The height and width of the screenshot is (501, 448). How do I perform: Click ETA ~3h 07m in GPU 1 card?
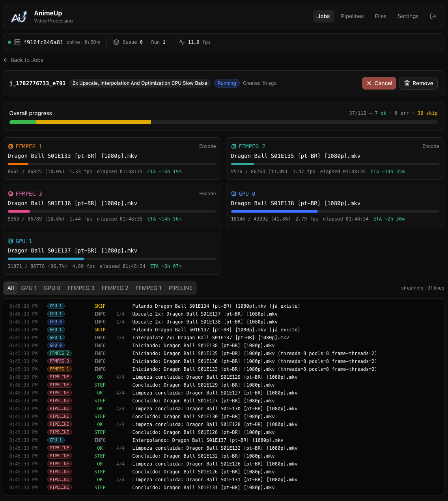point(166,266)
